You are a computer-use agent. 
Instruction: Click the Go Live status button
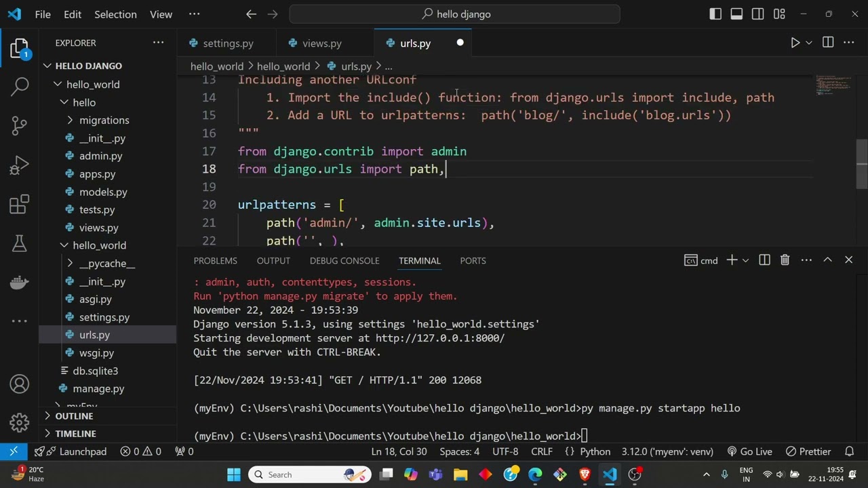pyautogui.click(x=749, y=451)
